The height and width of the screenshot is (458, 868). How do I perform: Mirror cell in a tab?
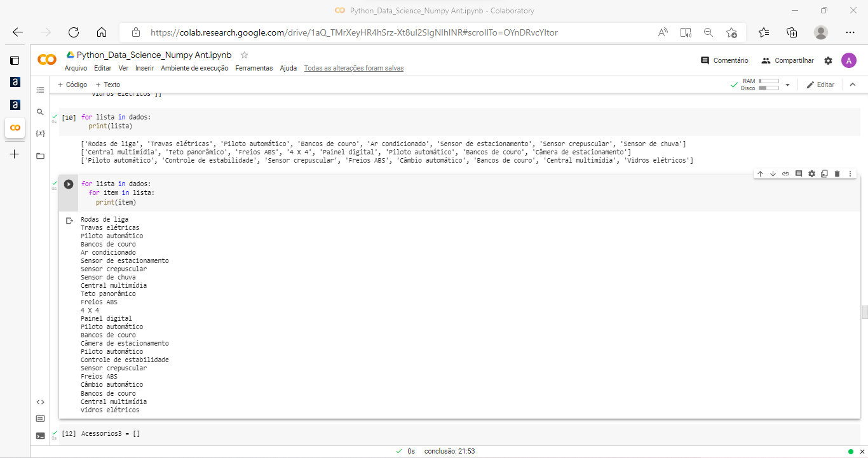[824, 173]
